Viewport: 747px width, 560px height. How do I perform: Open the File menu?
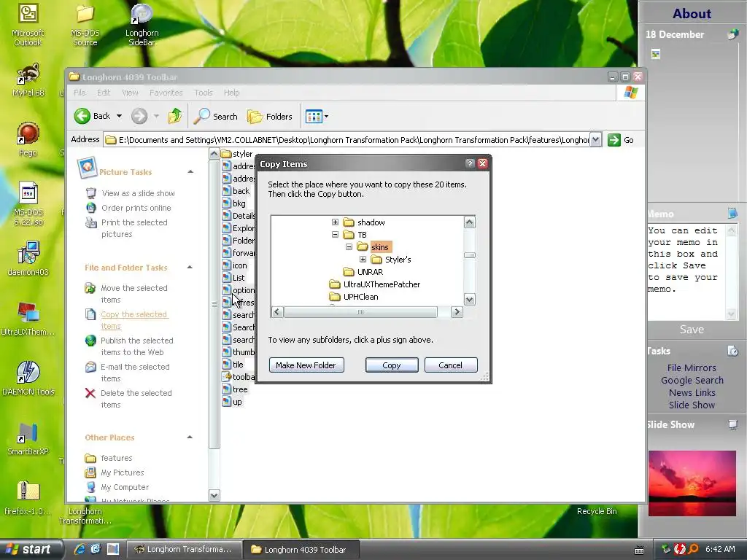80,93
